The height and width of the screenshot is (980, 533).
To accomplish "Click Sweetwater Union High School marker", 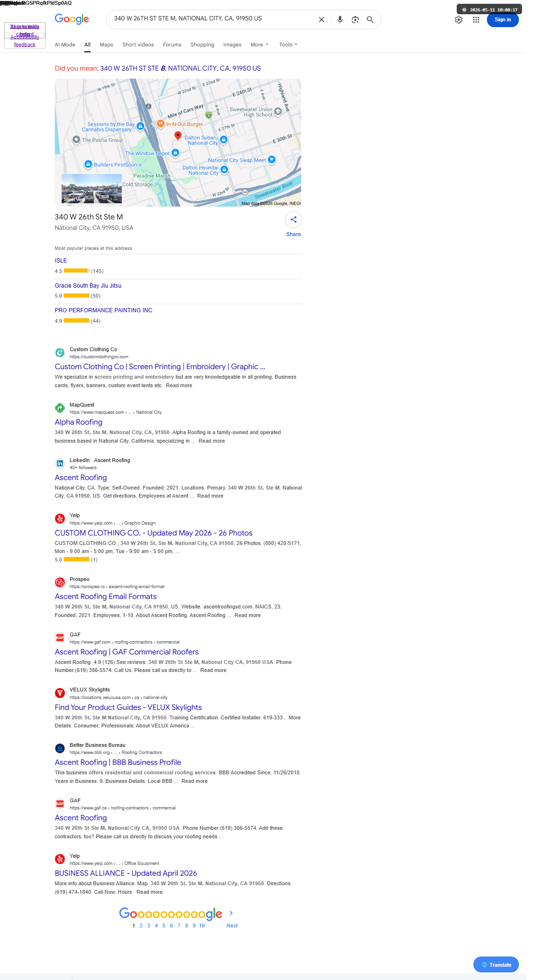I will point(278,111).
